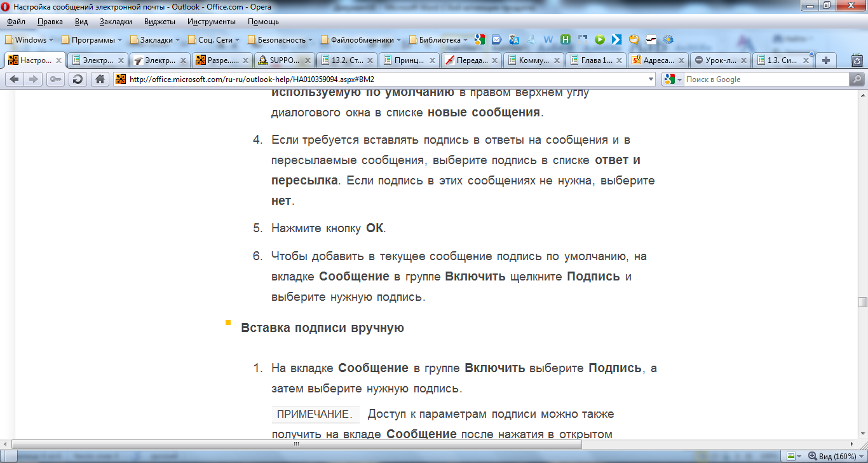Open the Помощь menu
The width and height of the screenshot is (868, 463).
pos(263,22)
